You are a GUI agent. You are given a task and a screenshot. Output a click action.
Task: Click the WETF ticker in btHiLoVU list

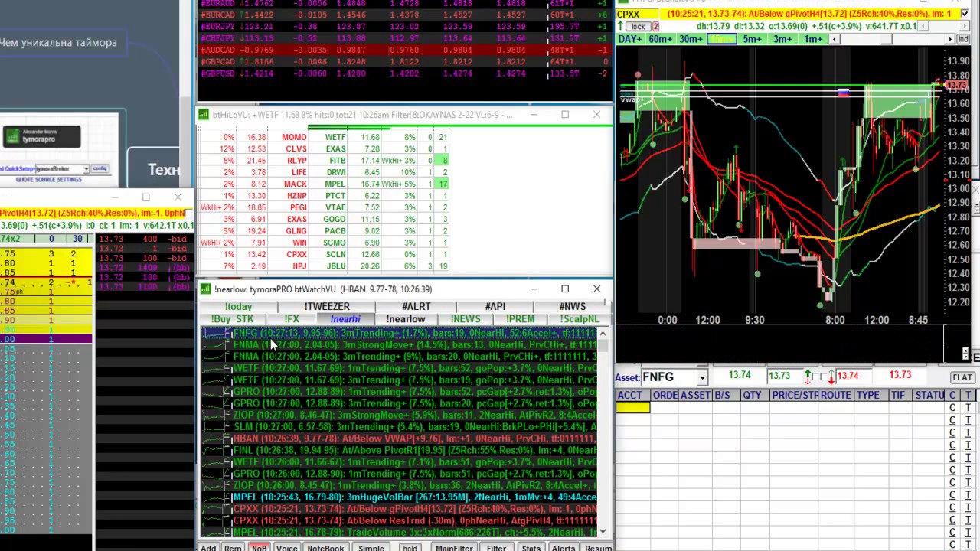pyautogui.click(x=335, y=137)
